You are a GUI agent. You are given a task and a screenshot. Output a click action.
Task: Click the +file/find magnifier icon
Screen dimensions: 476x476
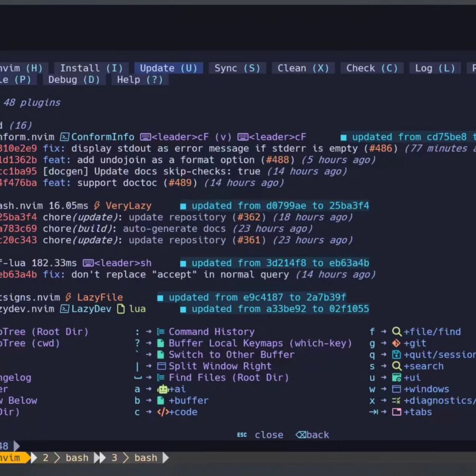pyautogui.click(x=397, y=332)
